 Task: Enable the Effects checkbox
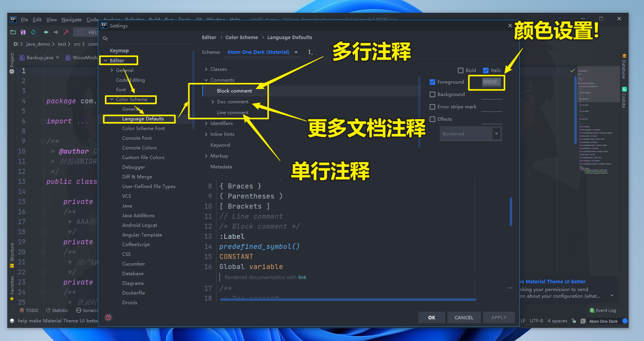pos(432,119)
